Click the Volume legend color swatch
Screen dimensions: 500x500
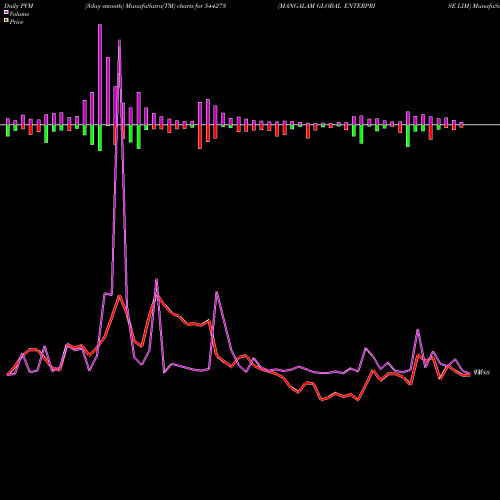[x=6, y=12]
